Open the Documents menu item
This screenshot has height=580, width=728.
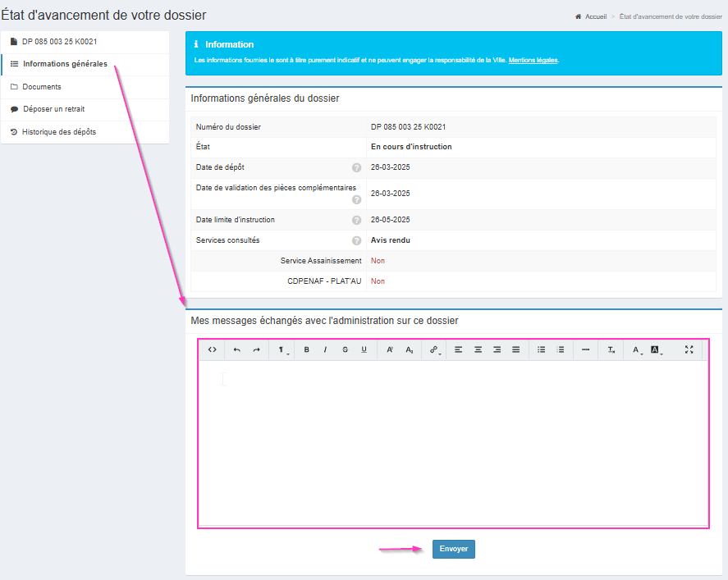[x=42, y=87]
